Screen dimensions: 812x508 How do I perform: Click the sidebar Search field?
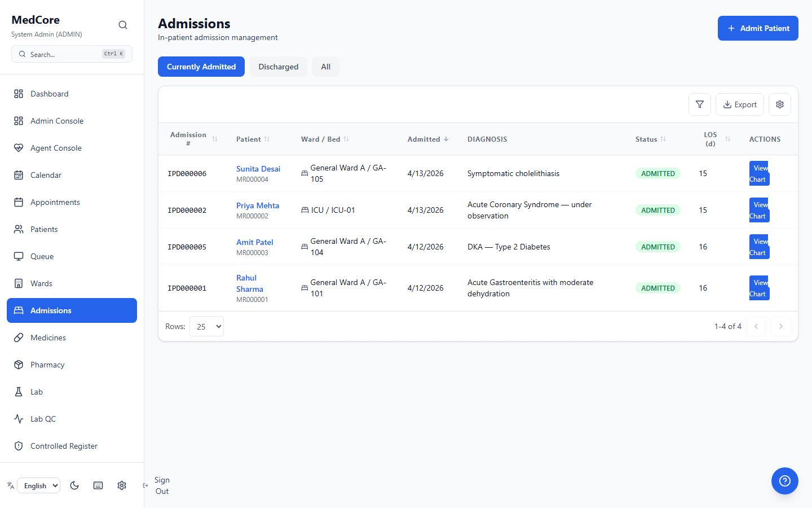pyautogui.click(x=72, y=54)
